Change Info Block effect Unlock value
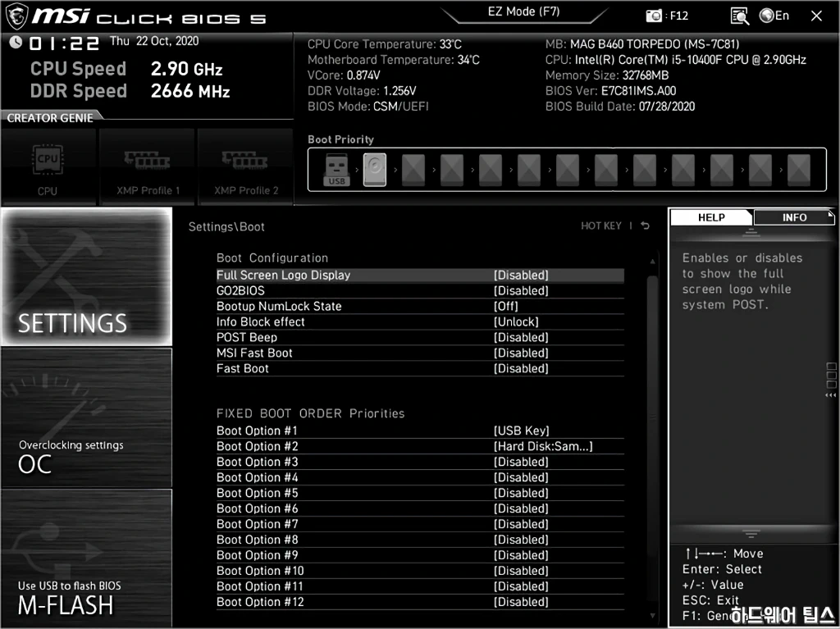This screenshot has width=840, height=629. (x=516, y=322)
